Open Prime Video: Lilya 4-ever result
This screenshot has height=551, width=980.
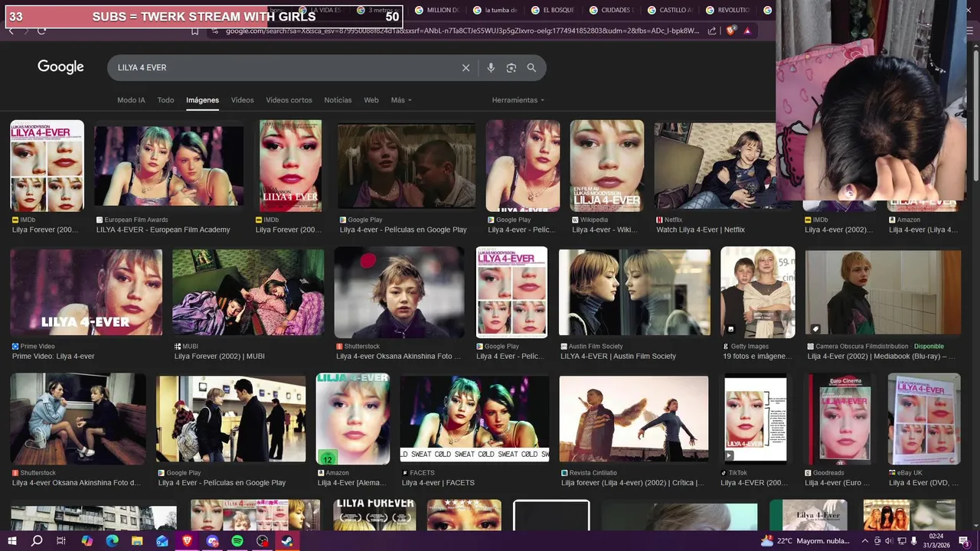[x=54, y=357]
